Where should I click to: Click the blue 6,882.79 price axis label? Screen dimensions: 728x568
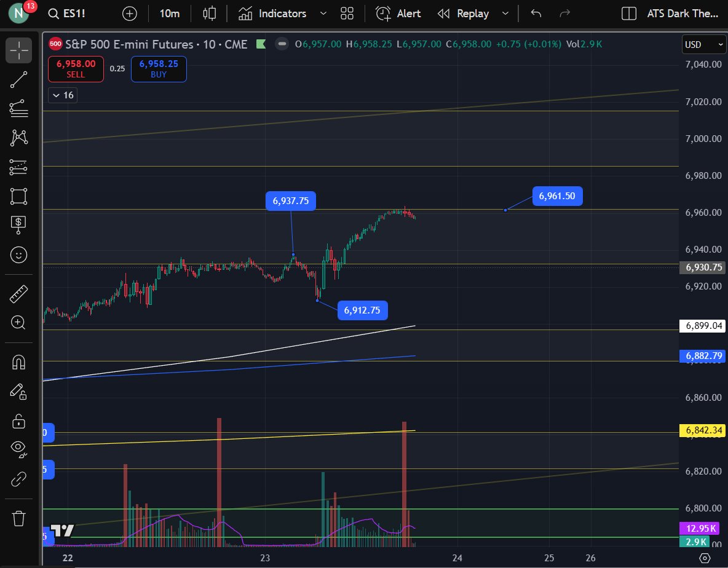(x=703, y=356)
